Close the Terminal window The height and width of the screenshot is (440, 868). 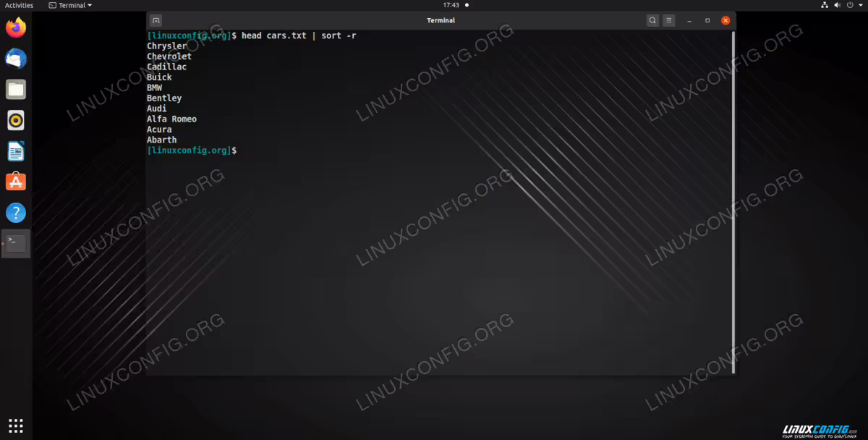[726, 20]
